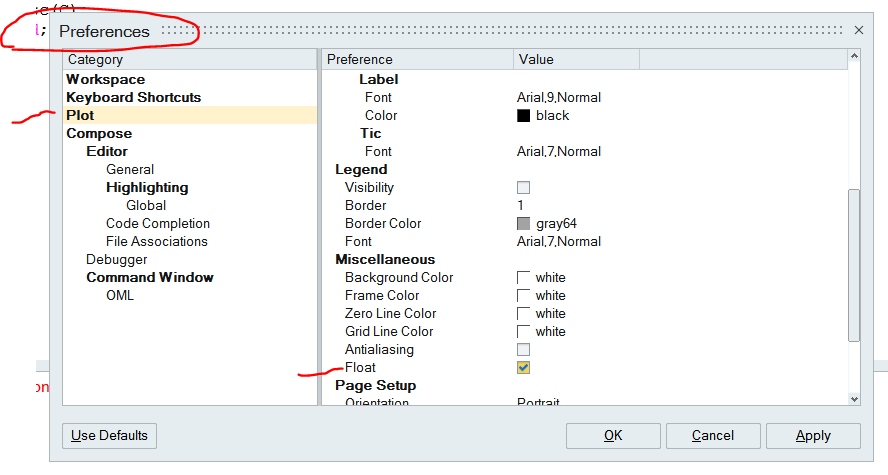Viewport: 888px width, 475px height.
Task: Click the Page Setup section heading
Action: pyautogui.click(x=375, y=386)
